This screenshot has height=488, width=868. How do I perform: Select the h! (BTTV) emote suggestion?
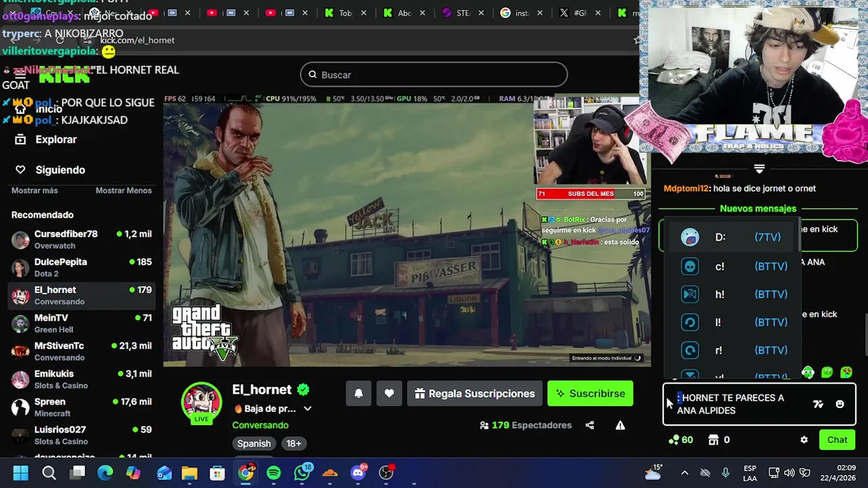732,294
